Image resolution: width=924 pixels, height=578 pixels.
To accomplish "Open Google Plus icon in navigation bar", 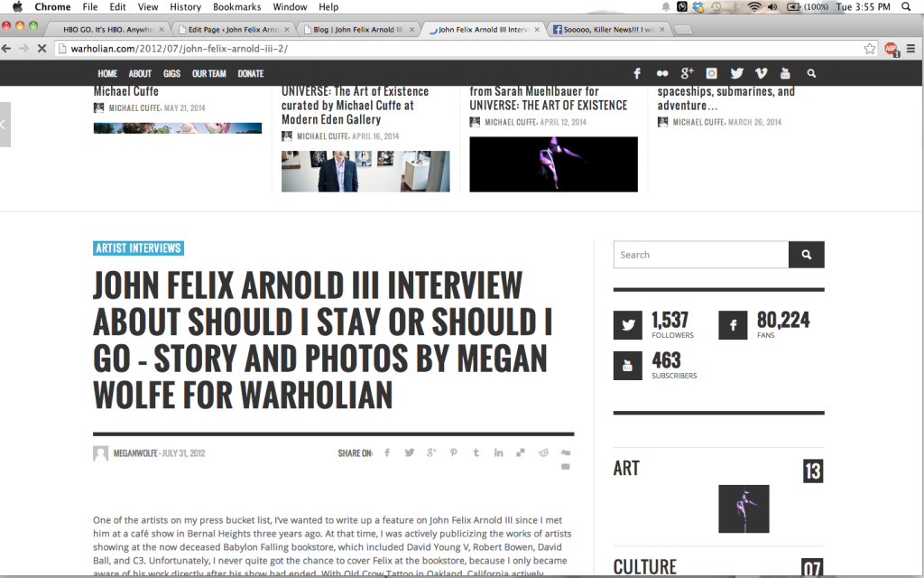I will click(687, 74).
